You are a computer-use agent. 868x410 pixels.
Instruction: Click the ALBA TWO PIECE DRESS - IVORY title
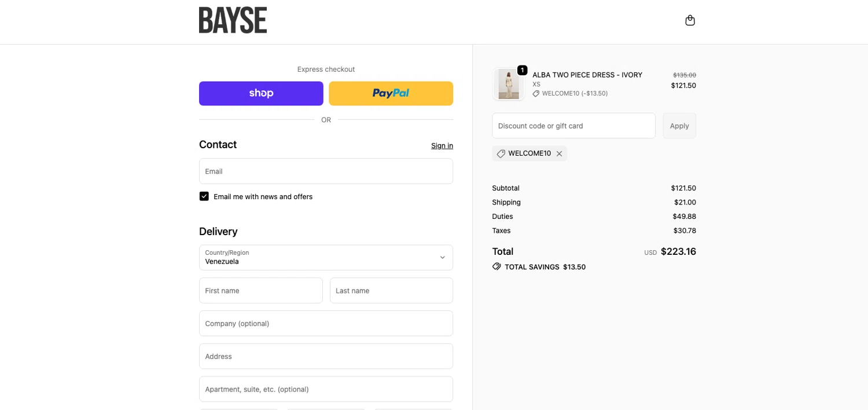click(x=587, y=75)
